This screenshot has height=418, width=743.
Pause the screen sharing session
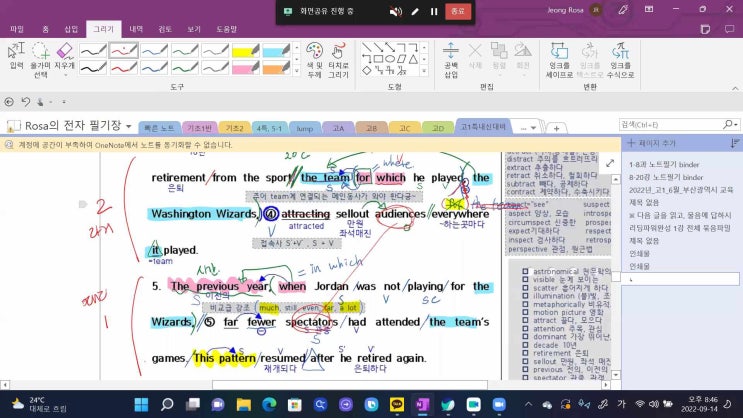click(434, 12)
